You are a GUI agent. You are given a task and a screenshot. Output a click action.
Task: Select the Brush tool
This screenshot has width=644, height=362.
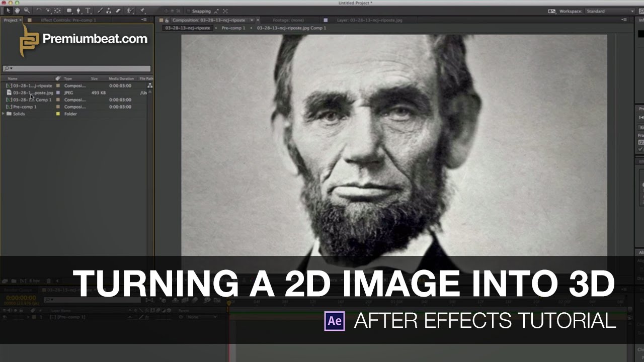[x=101, y=11]
